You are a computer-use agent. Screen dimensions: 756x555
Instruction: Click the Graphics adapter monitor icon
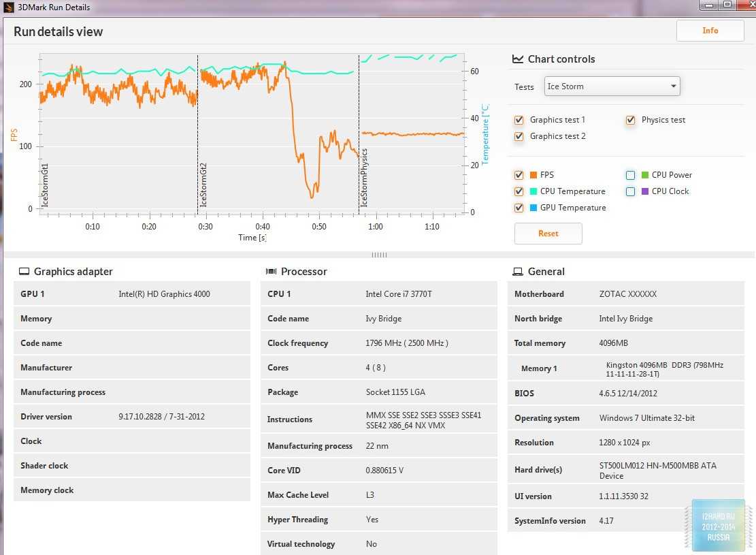point(24,272)
